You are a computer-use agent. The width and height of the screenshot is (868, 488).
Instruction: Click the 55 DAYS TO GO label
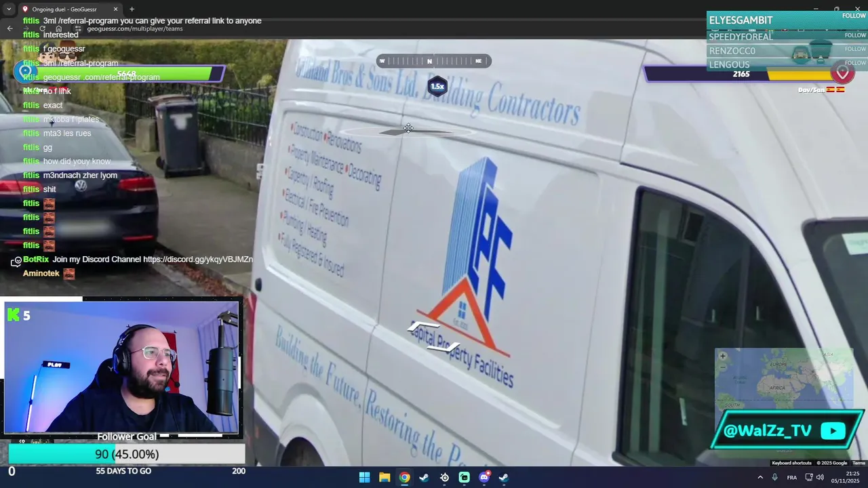click(x=123, y=471)
